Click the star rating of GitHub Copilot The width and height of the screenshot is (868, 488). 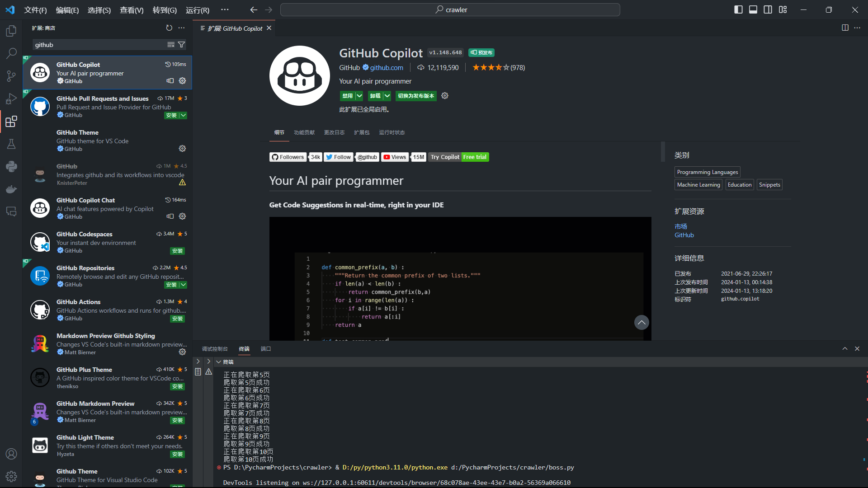coord(491,68)
